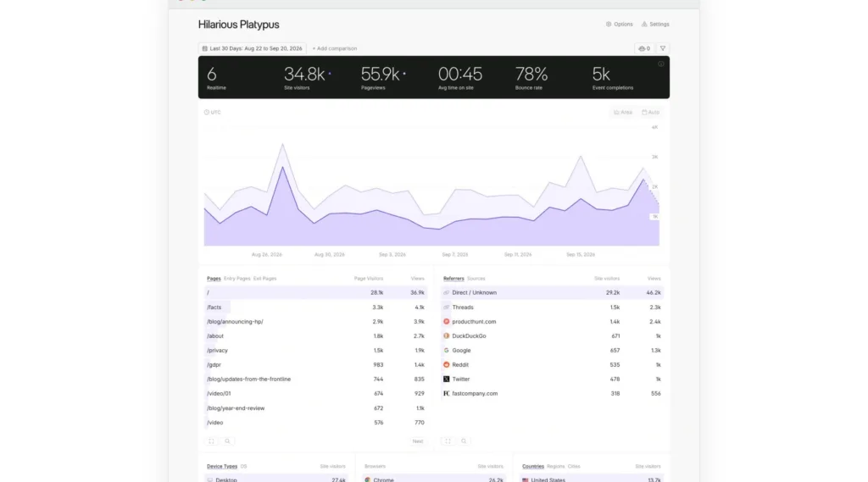Click the fastcompany.com referrer name
Viewport: 868px width, 482px height.
point(475,393)
